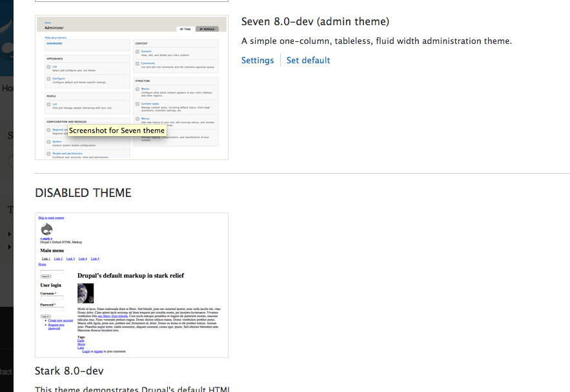Switch to the BY MODULE tab
Image resolution: width=570 pixels, height=392 pixels.
(x=207, y=29)
